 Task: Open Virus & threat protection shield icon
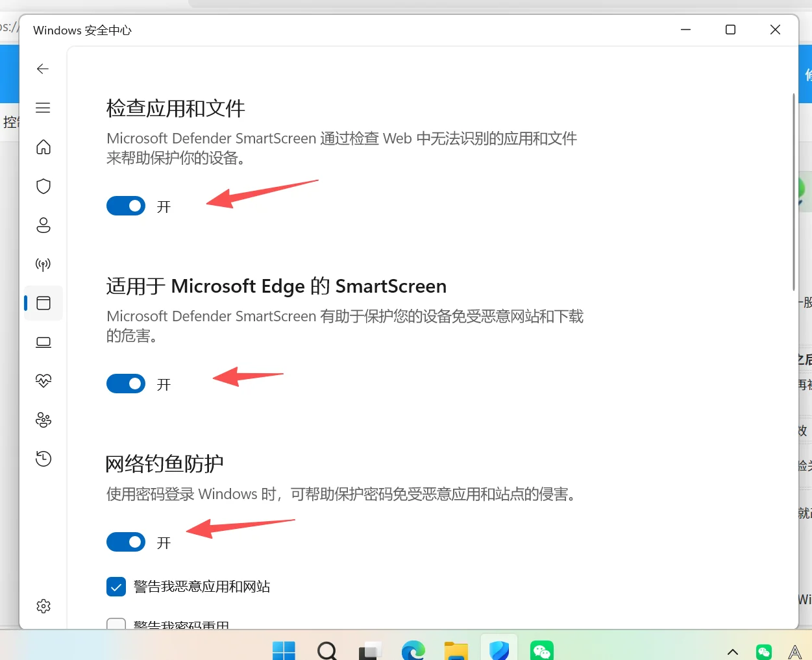tap(43, 186)
